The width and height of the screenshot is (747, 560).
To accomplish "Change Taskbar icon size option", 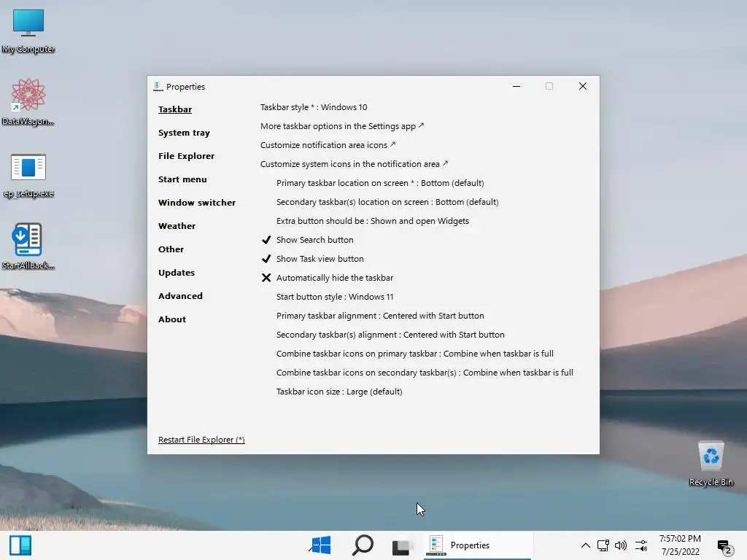I will [x=339, y=392].
